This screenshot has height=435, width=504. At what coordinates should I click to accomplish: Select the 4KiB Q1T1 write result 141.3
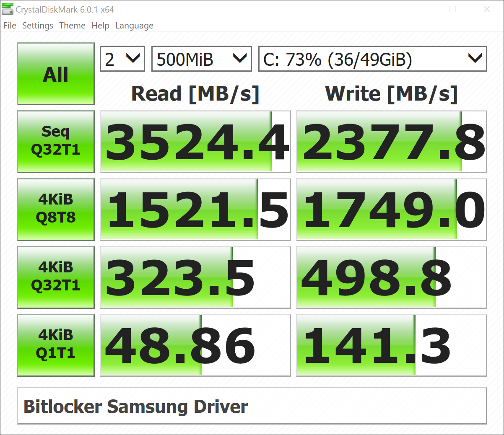tap(392, 345)
